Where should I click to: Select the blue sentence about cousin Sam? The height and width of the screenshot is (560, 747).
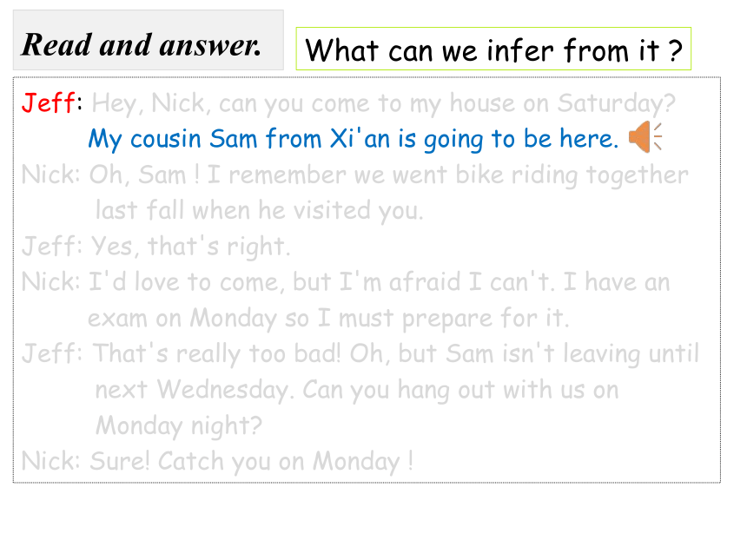pos(353,139)
